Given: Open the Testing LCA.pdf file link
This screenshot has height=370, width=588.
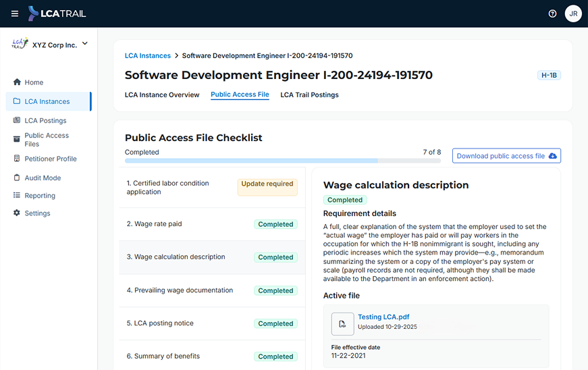Looking at the screenshot, I should coord(383,317).
